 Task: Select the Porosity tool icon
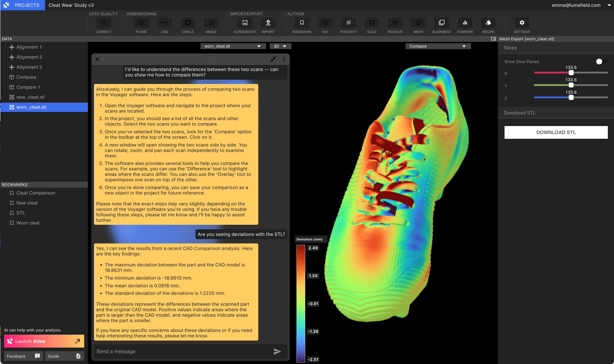(x=348, y=23)
